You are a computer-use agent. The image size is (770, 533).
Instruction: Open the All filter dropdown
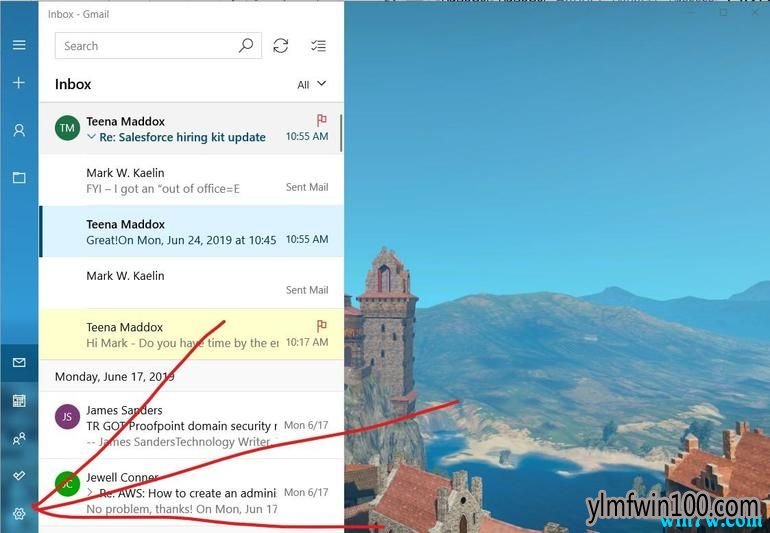click(311, 84)
